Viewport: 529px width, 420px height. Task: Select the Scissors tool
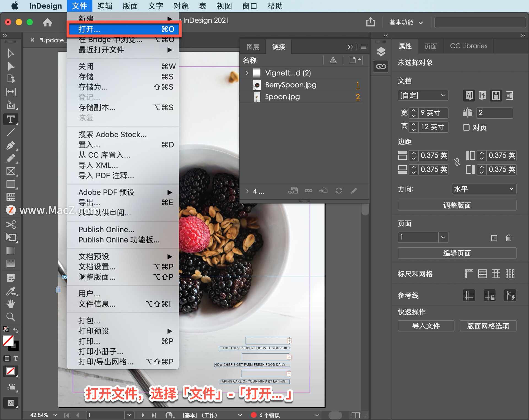click(x=10, y=224)
